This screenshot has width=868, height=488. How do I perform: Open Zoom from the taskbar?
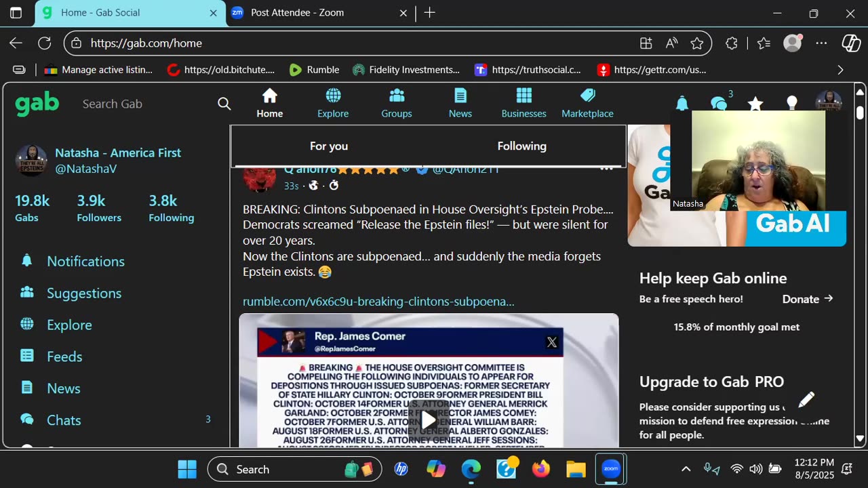611,469
